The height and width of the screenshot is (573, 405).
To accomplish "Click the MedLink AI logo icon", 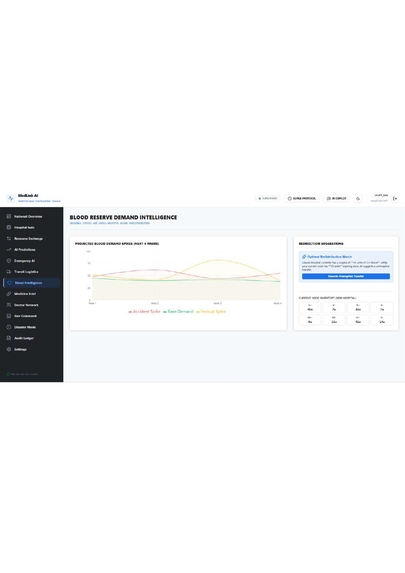I will tap(10, 198).
